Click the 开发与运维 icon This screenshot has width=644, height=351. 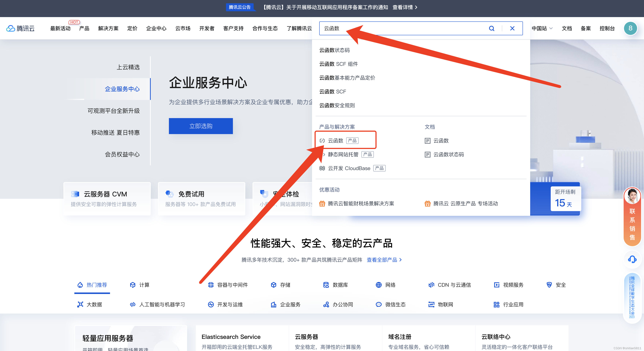click(211, 304)
